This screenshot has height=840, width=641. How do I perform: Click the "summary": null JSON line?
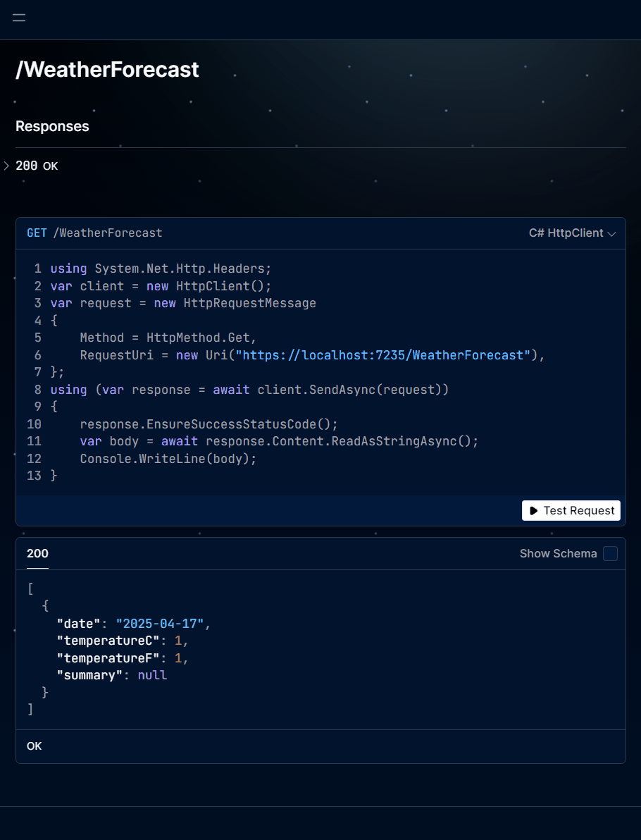pyautogui.click(x=112, y=675)
